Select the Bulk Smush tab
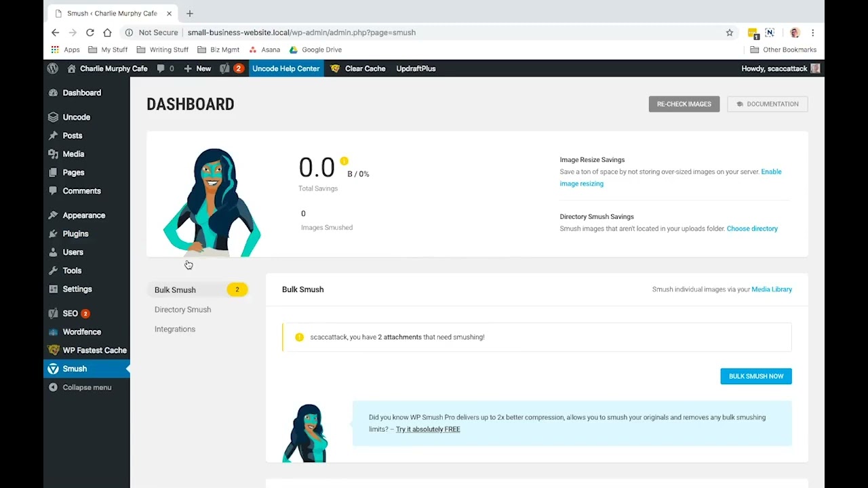Image resolution: width=868 pixels, height=488 pixels. [198, 290]
